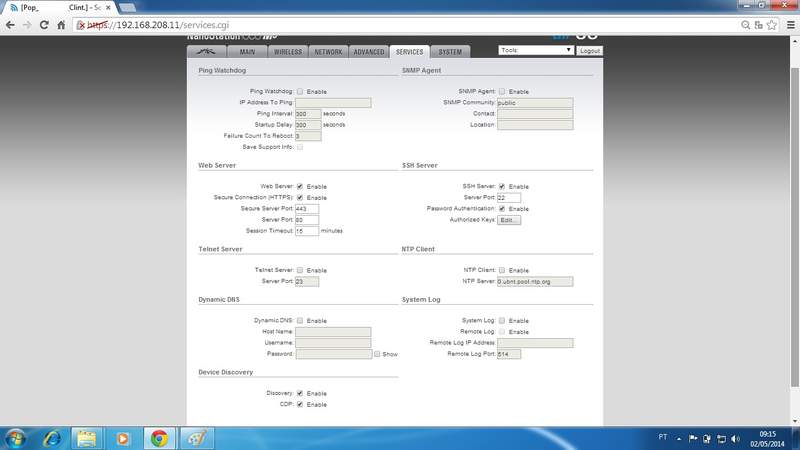
Task: Enable the System Log checkbox
Action: 502,320
